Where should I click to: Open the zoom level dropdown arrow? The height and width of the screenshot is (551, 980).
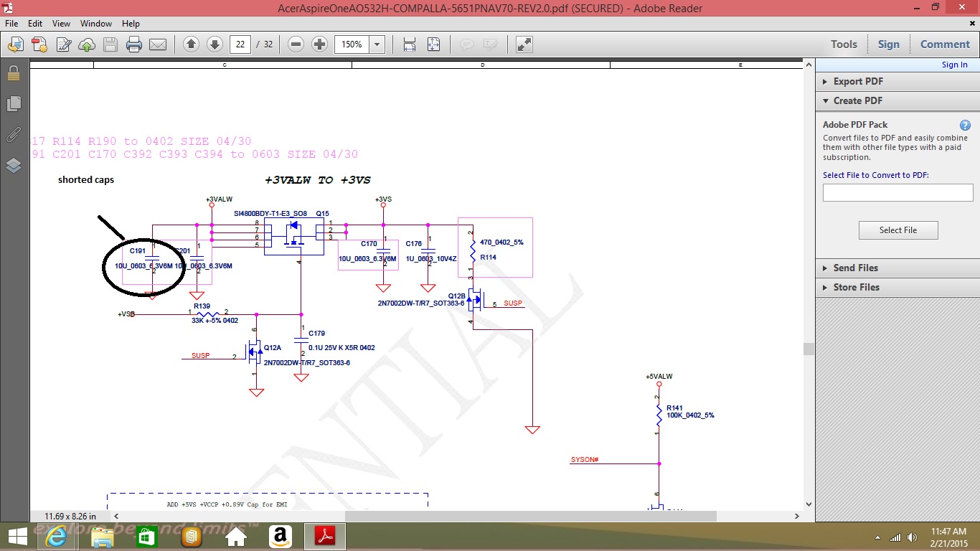click(377, 44)
